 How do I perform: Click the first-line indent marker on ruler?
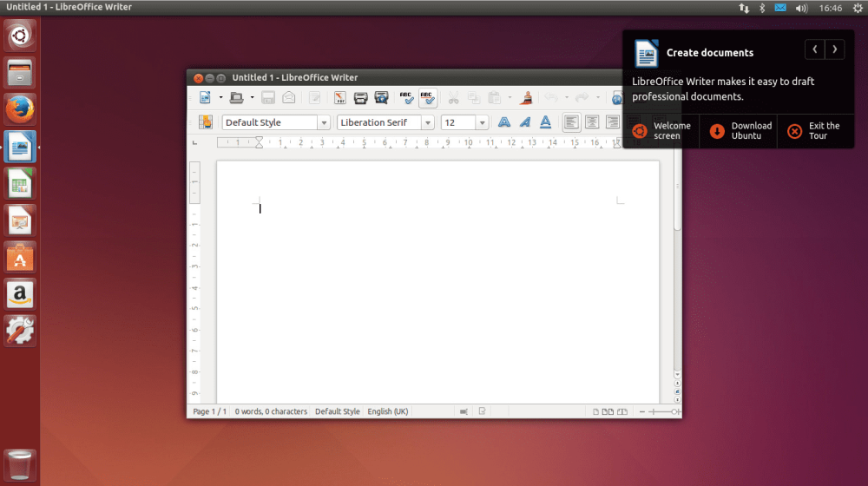(x=259, y=140)
